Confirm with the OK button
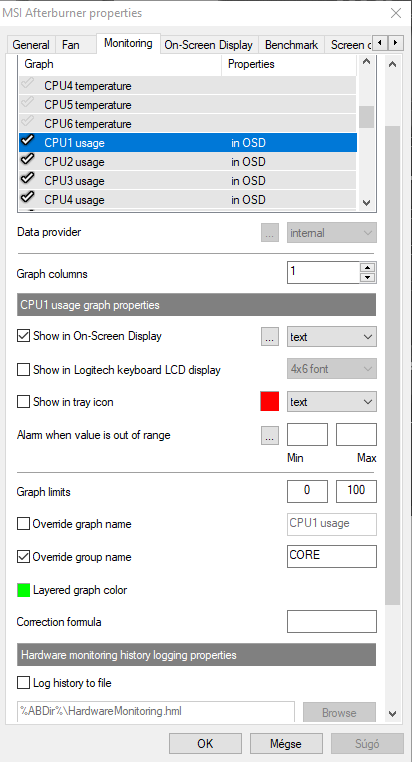Screen dimensions: 412x762 [x=205, y=744]
